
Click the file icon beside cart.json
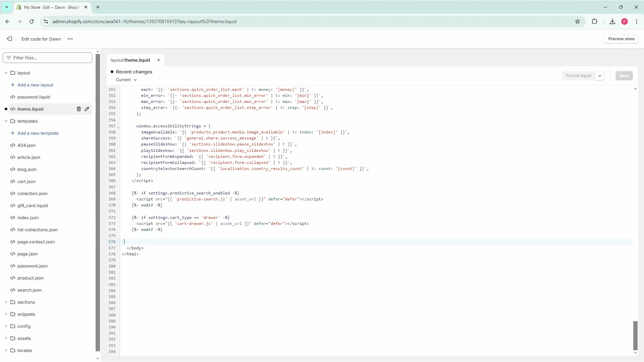point(13,182)
